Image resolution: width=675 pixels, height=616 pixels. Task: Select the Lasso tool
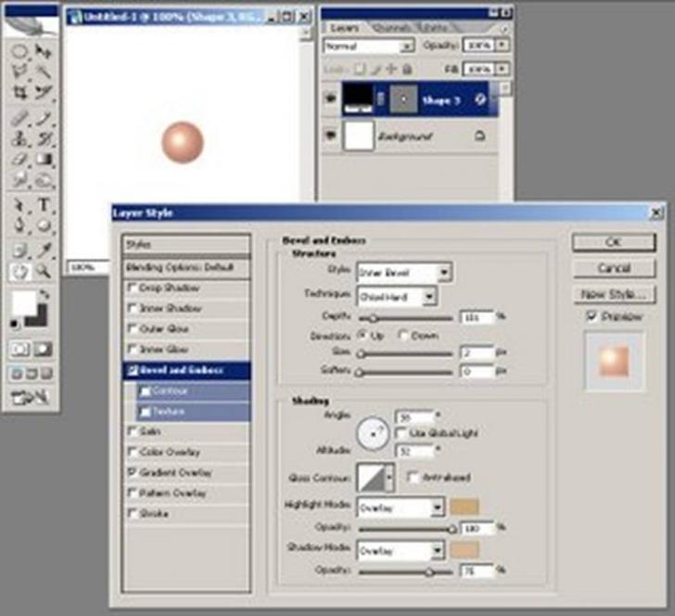tap(19, 71)
